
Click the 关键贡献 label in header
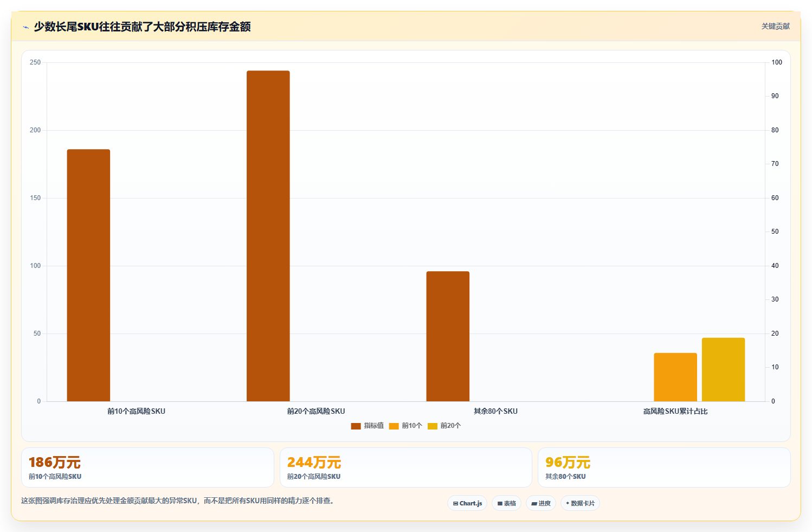tap(775, 26)
